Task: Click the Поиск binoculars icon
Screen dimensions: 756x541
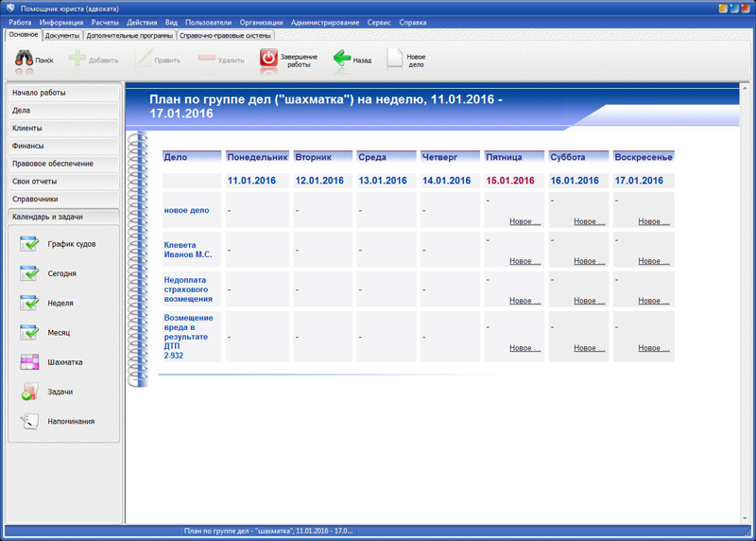Action: pyautogui.click(x=25, y=59)
